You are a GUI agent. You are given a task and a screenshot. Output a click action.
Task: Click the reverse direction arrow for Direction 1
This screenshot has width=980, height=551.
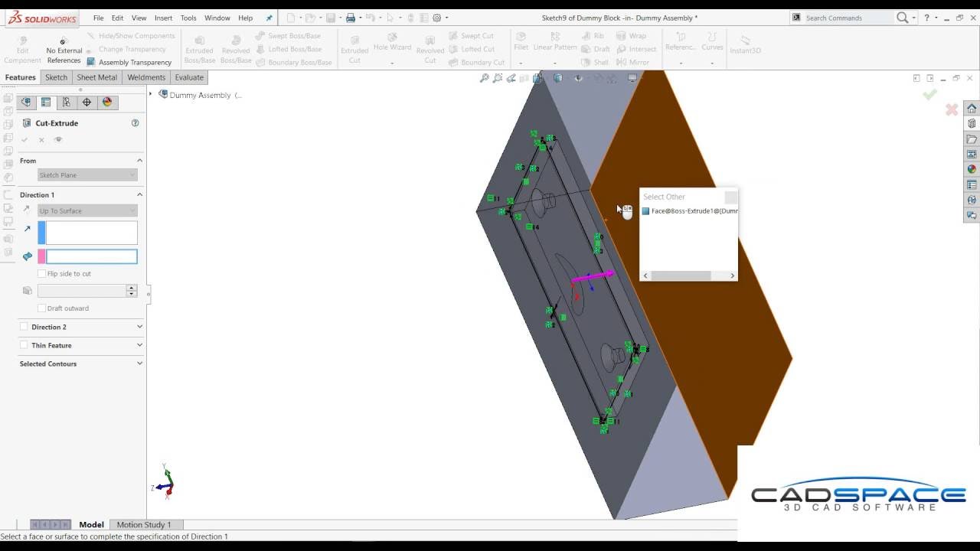coord(27,210)
